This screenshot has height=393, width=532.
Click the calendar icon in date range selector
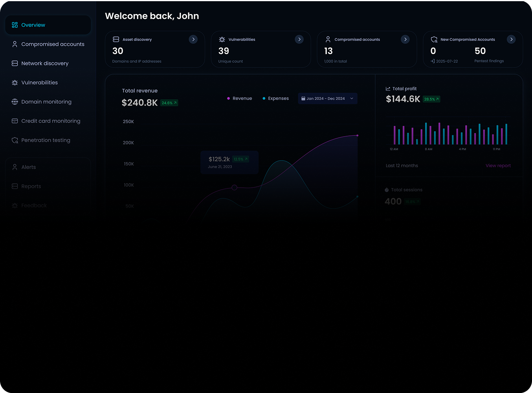[303, 99]
